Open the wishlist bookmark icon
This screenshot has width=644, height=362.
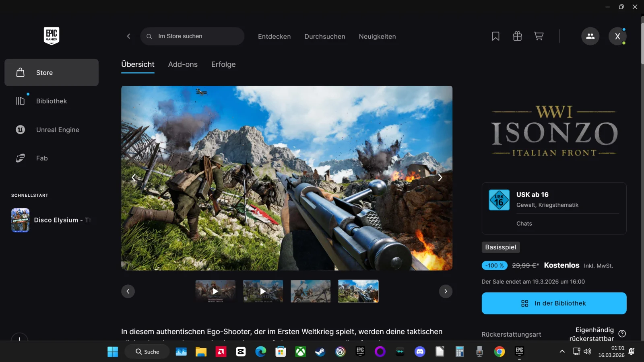pyautogui.click(x=495, y=36)
